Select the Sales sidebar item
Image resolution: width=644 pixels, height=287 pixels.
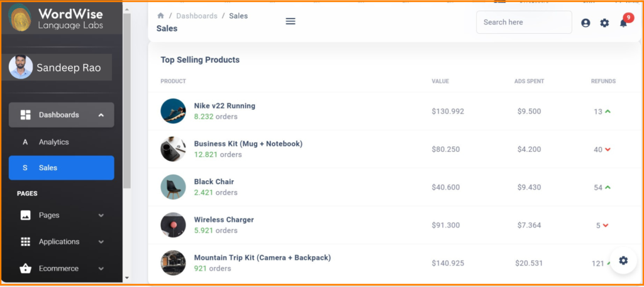pyautogui.click(x=61, y=168)
